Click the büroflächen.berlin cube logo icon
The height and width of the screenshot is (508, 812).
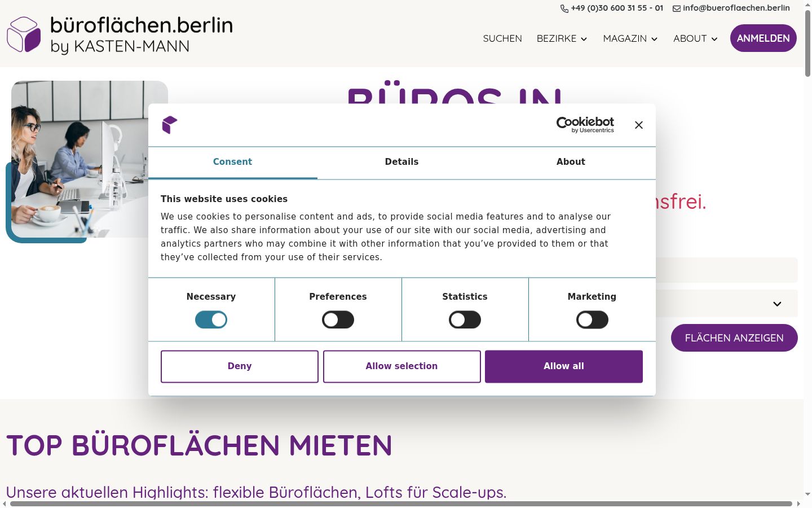pos(24,34)
